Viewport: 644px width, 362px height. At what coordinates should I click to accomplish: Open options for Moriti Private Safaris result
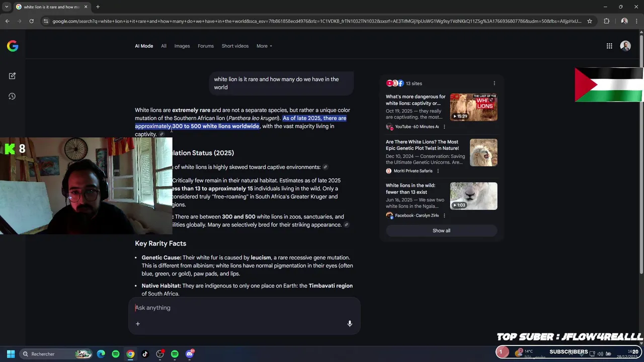pyautogui.click(x=438, y=171)
